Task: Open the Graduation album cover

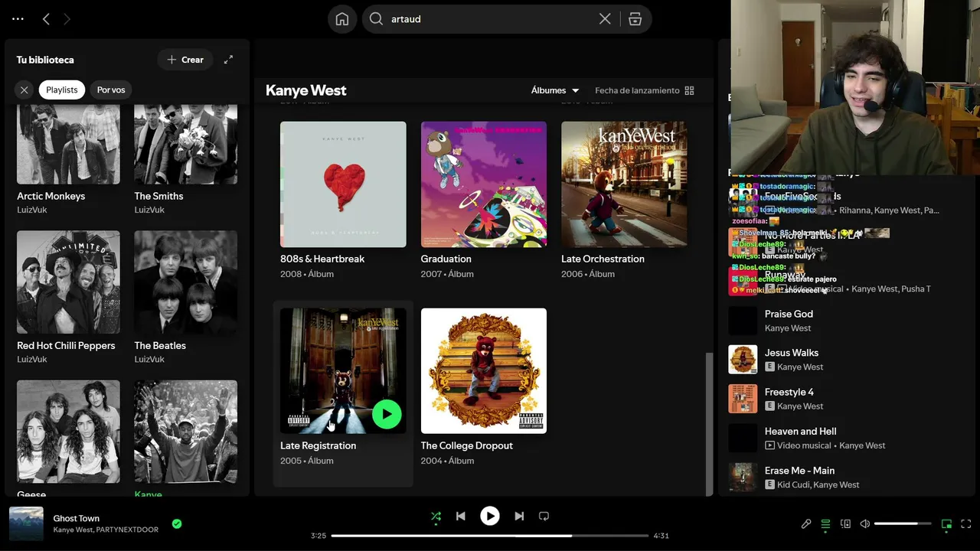Action: click(484, 184)
